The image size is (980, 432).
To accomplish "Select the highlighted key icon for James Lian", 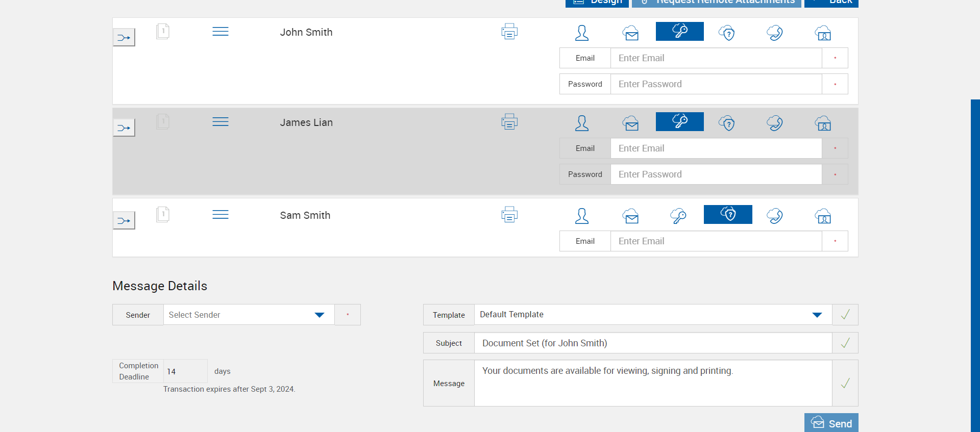I will [680, 121].
